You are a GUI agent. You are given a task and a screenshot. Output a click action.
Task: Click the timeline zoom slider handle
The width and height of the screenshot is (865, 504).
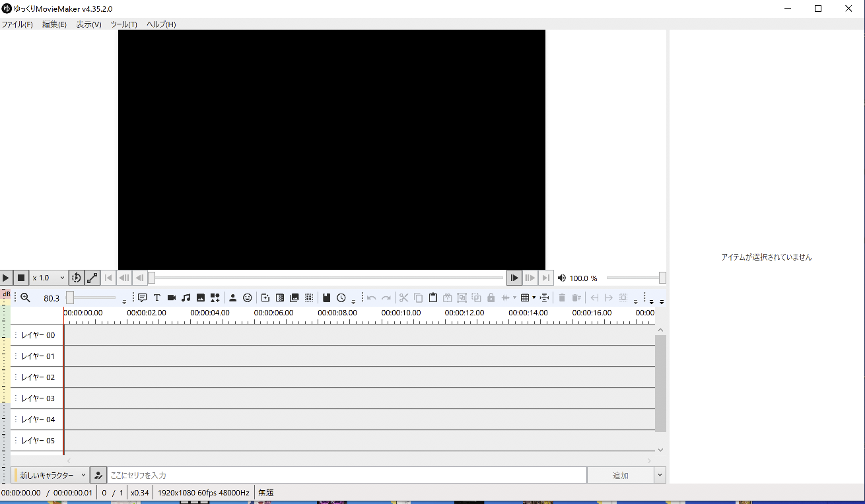click(x=70, y=298)
